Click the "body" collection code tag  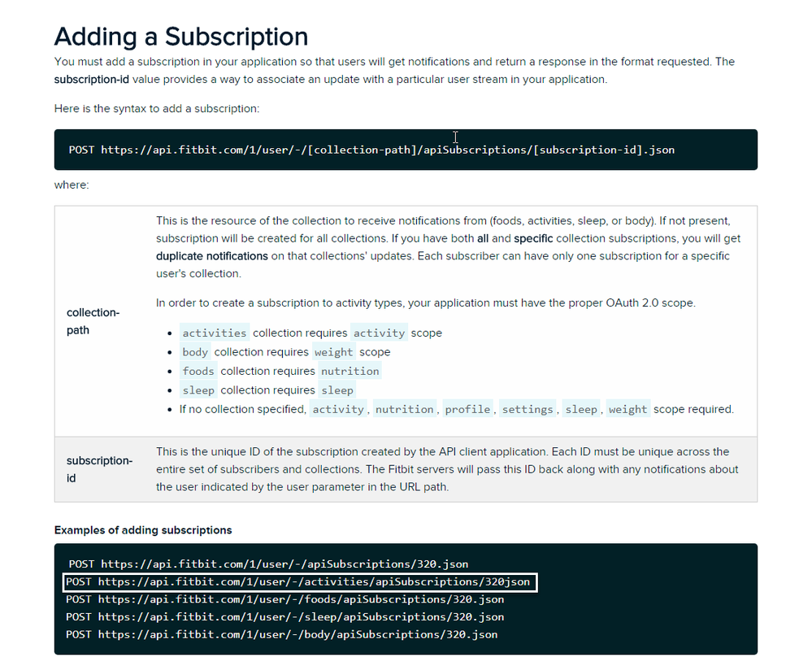click(195, 352)
